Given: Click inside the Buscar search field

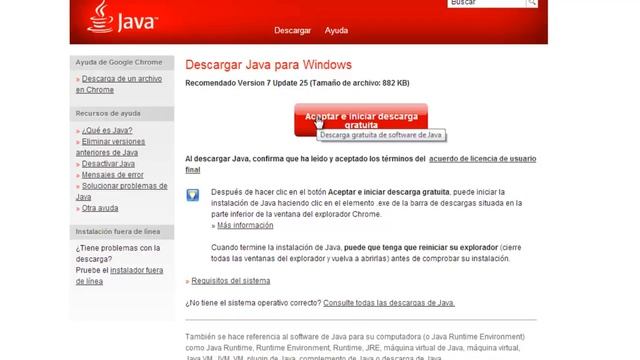Looking at the screenshot, I should click(x=487, y=3).
